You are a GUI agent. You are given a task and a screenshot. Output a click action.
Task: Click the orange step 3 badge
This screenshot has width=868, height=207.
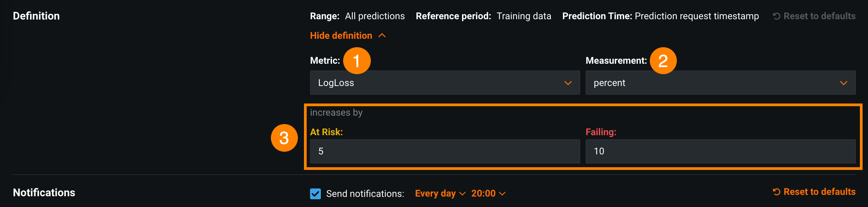point(284,138)
